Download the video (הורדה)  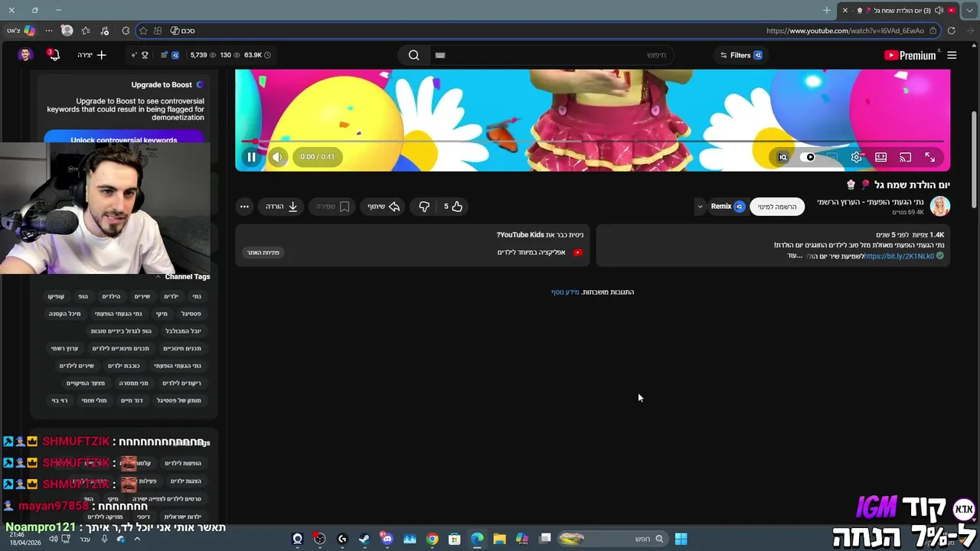pyautogui.click(x=282, y=207)
